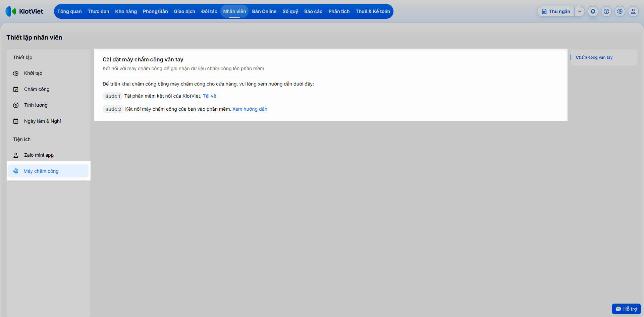Click the help question mark icon

606,11
